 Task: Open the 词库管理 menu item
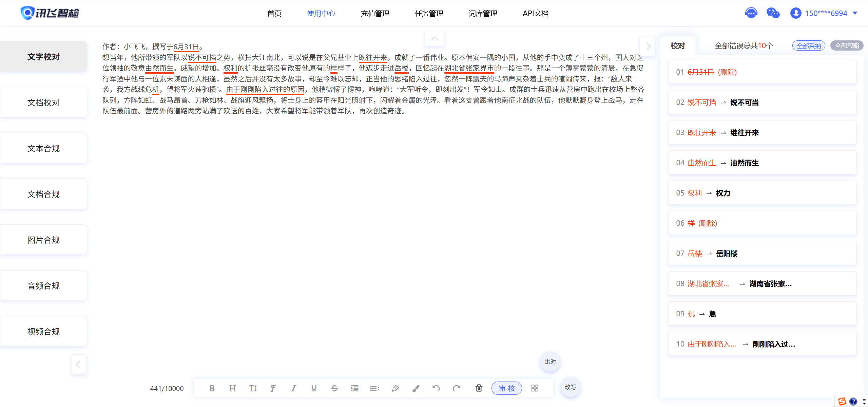click(x=482, y=13)
